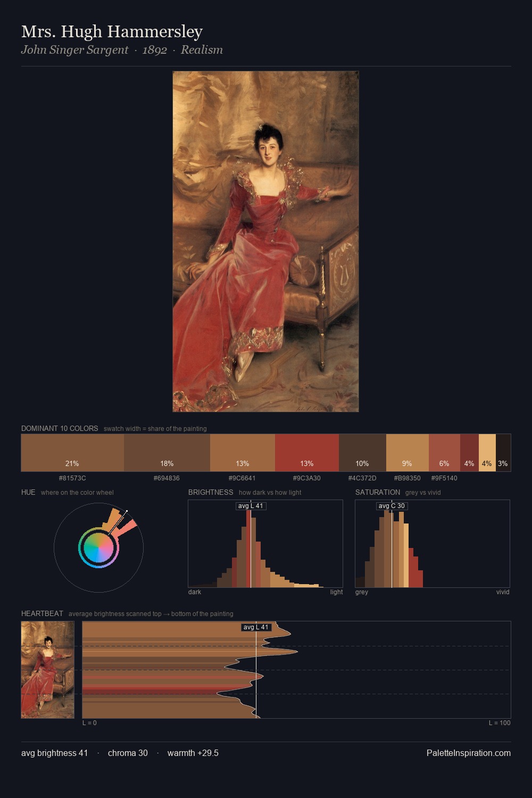Click the hex code text '#9F5140'

tap(444, 478)
